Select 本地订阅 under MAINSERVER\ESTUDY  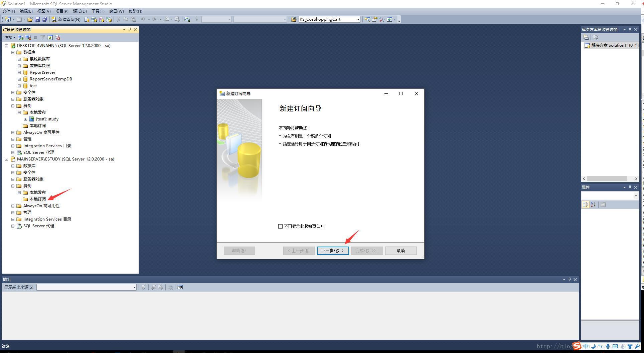coord(37,199)
